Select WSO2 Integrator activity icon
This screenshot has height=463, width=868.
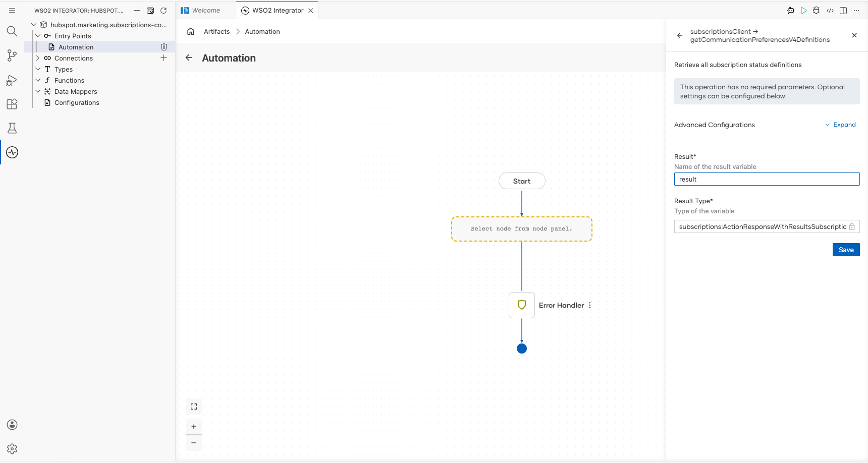click(x=12, y=152)
